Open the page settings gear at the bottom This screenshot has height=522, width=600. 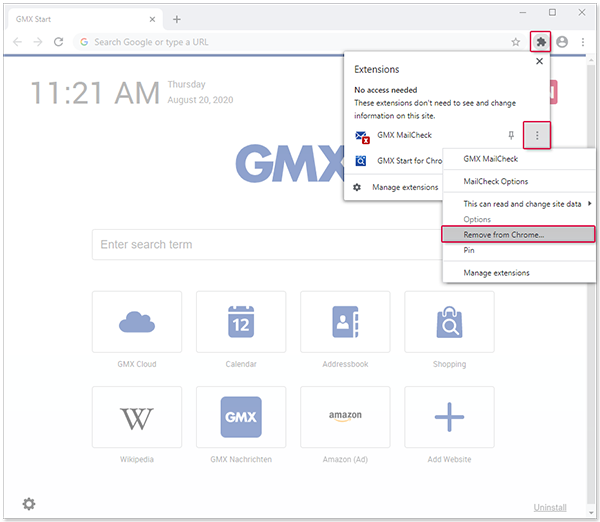pos(29,504)
